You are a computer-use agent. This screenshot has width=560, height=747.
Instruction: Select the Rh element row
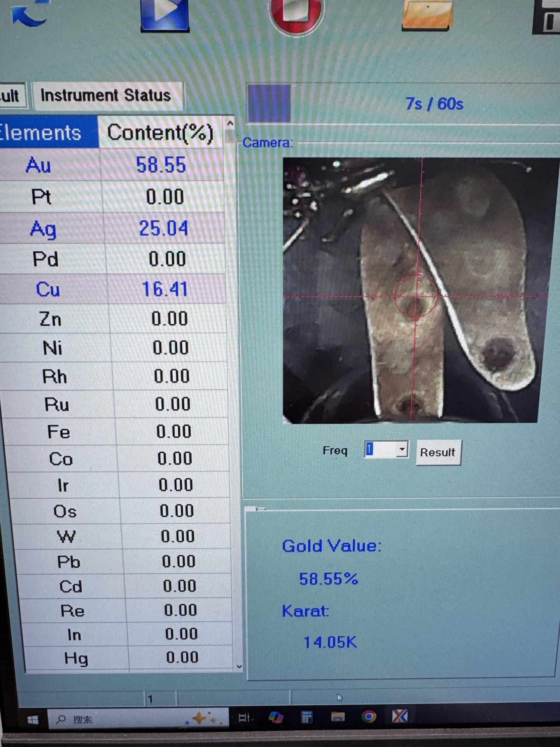click(115, 376)
